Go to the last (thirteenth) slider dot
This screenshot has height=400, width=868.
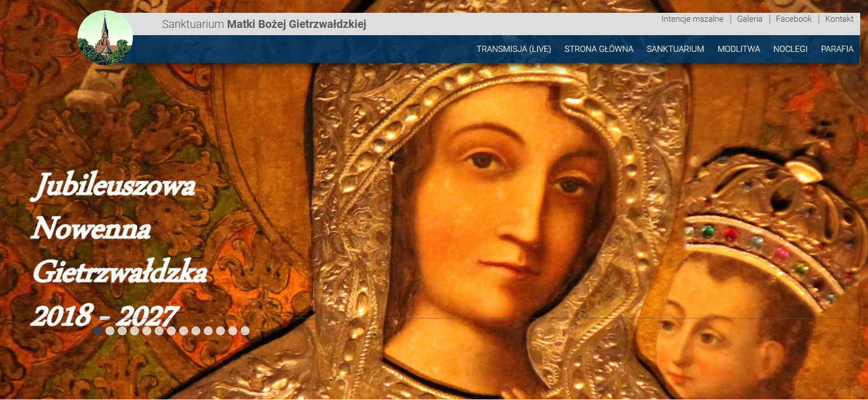(245, 331)
